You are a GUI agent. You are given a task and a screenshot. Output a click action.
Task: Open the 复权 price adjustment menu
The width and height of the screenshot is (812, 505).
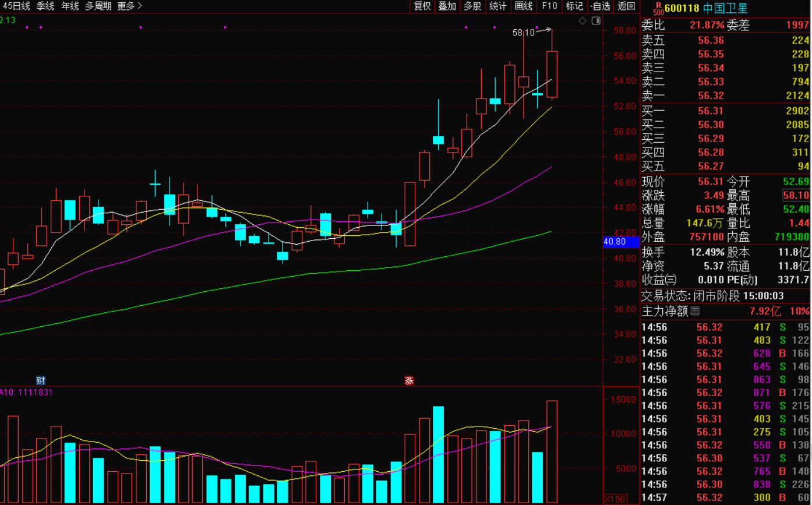(422, 6)
